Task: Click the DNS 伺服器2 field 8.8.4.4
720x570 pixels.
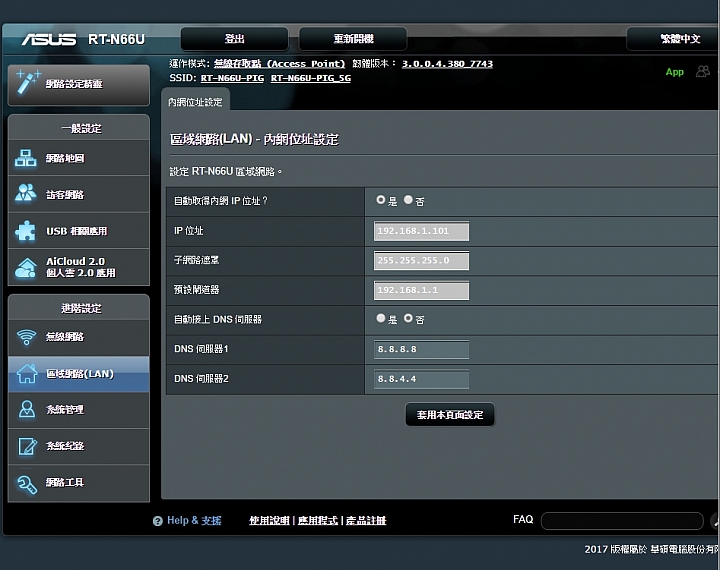Action: (x=422, y=379)
